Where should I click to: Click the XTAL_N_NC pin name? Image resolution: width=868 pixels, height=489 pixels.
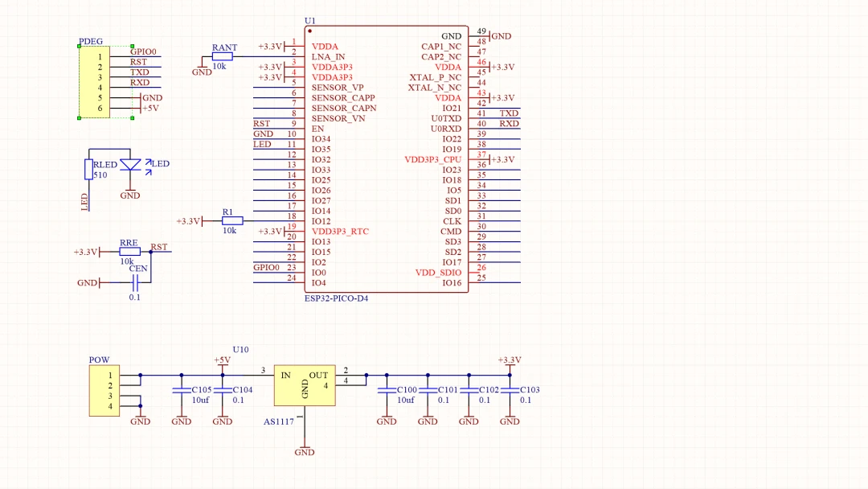(x=435, y=88)
